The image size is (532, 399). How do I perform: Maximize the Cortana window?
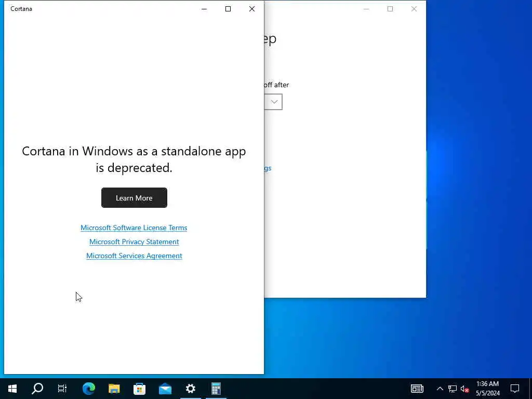click(228, 9)
